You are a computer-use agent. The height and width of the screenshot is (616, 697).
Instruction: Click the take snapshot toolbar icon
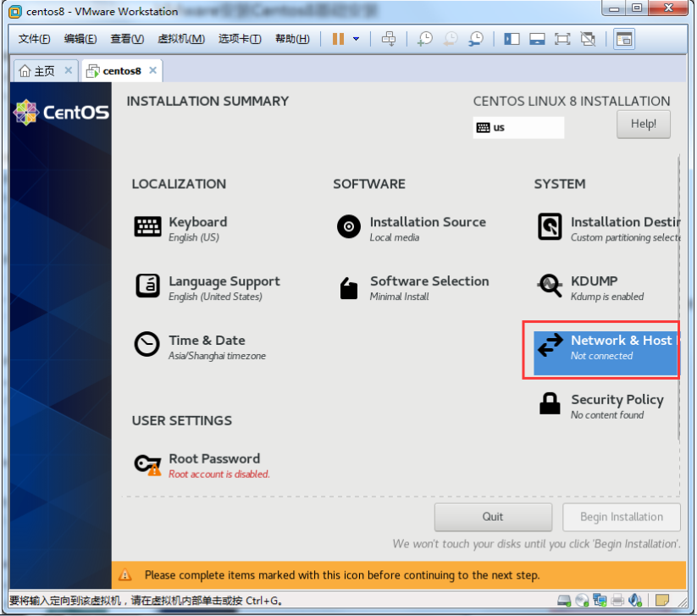point(424,39)
